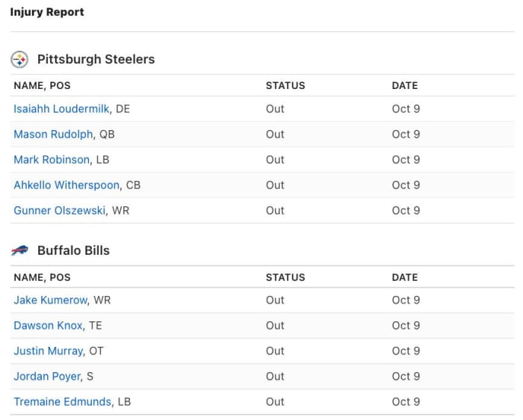This screenshot has width=523, height=420.
Task: Click Mark Robinson name link
Action: click(52, 159)
